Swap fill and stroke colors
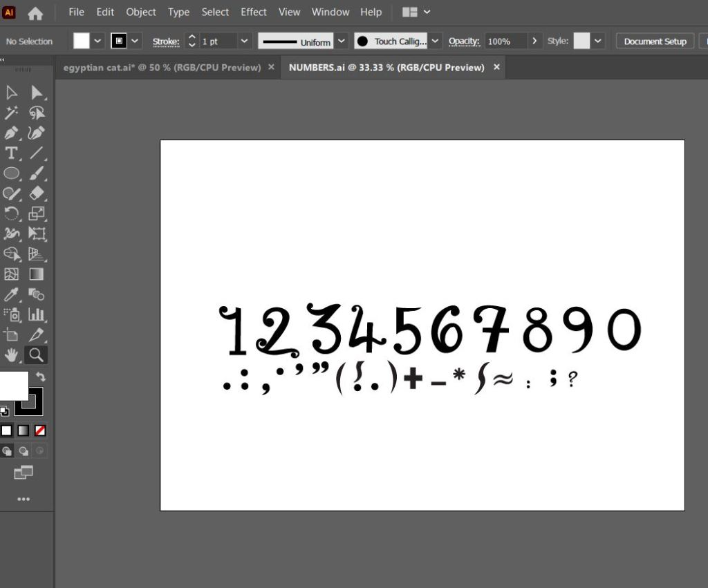The image size is (708, 588). click(41, 377)
